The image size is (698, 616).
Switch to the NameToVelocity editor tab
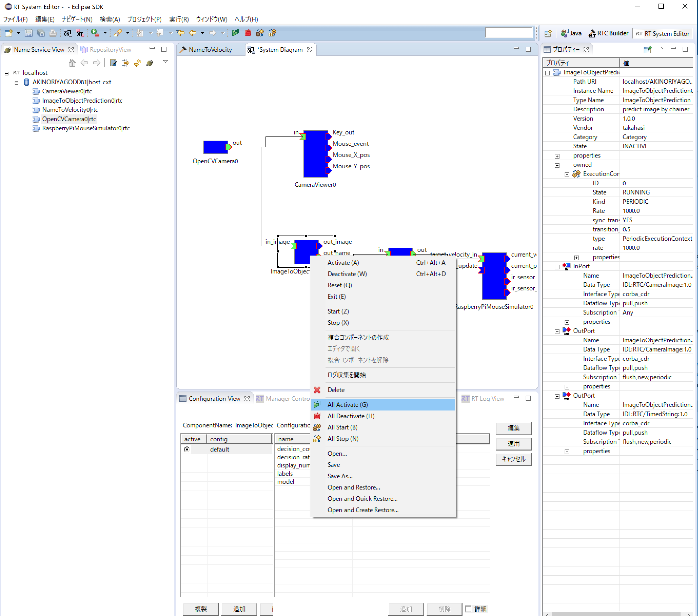[210, 50]
